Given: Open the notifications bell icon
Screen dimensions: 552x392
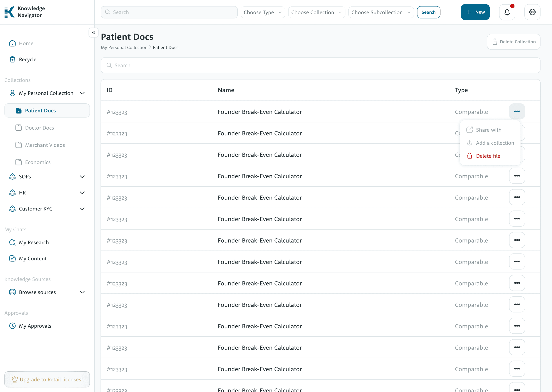Looking at the screenshot, I should [507, 12].
